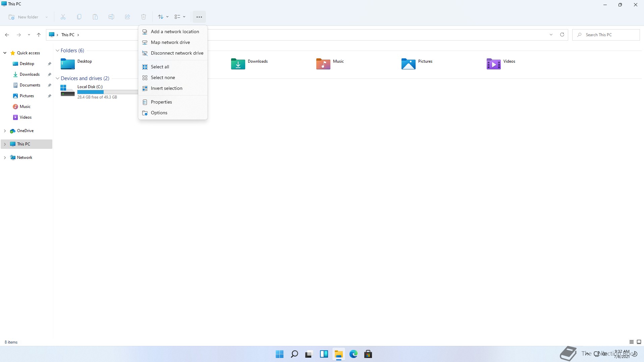Open Widgets on the taskbar
The width and height of the screenshot is (644, 362).
324,354
